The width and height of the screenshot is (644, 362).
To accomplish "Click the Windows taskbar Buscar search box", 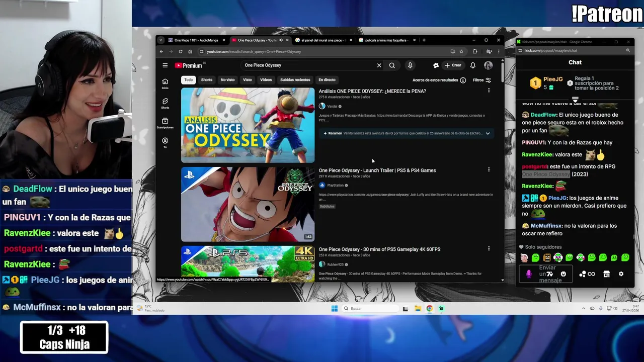I will 370,309.
